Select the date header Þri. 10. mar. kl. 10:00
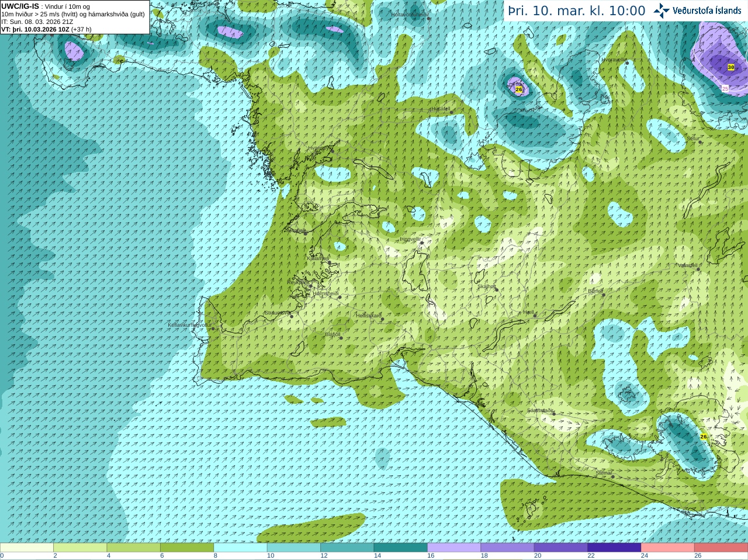The width and height of the screenshot is (748, 560). tap(576, 11)
